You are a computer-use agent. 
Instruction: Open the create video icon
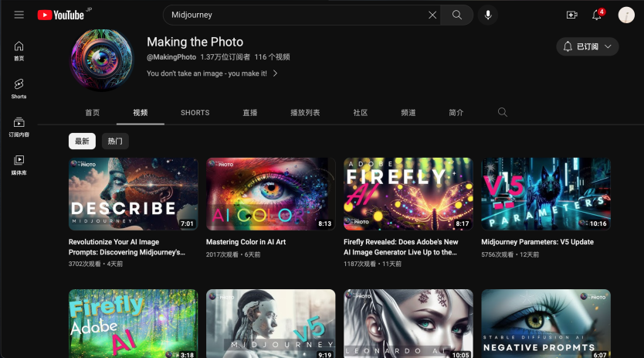[x=571, y=15]
